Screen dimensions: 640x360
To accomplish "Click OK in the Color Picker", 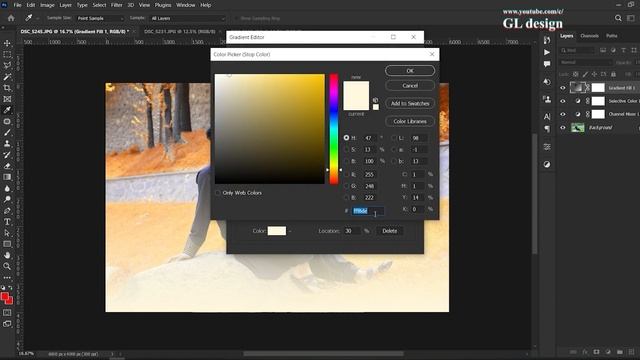I will click(410, 71).
